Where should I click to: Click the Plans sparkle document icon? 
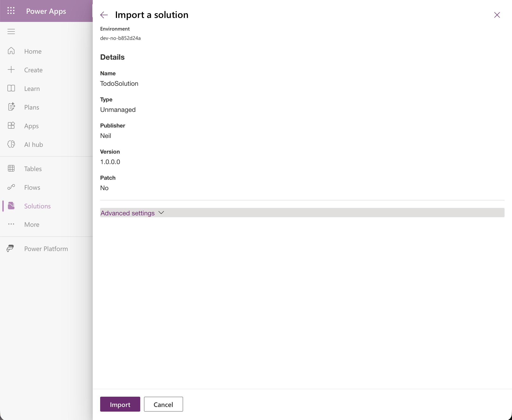point(11,107)
